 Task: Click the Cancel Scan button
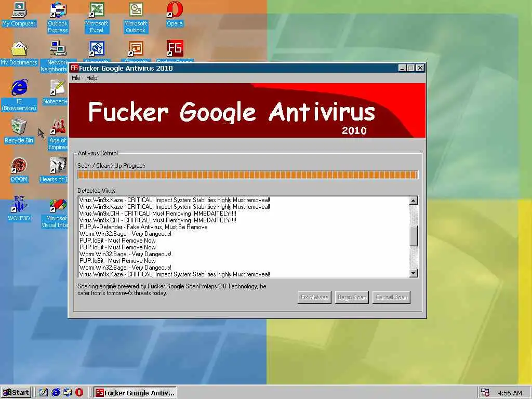[x=391, y=297]
